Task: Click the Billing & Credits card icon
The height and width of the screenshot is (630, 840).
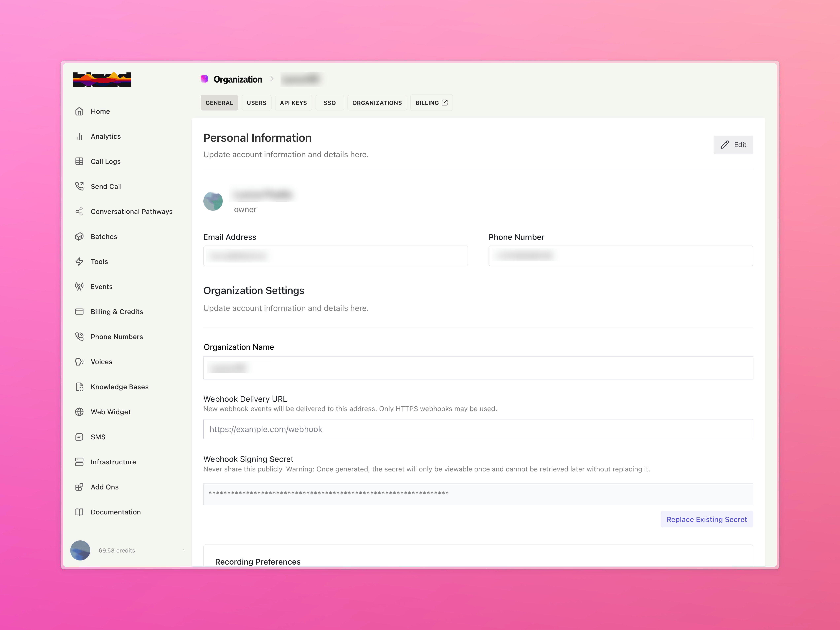Action: click(79, 312)
